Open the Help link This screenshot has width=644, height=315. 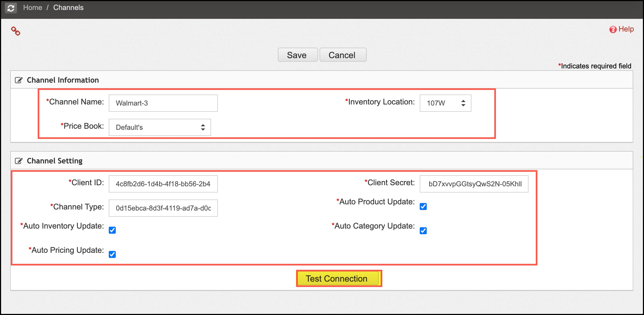click(x=626, y=29)
